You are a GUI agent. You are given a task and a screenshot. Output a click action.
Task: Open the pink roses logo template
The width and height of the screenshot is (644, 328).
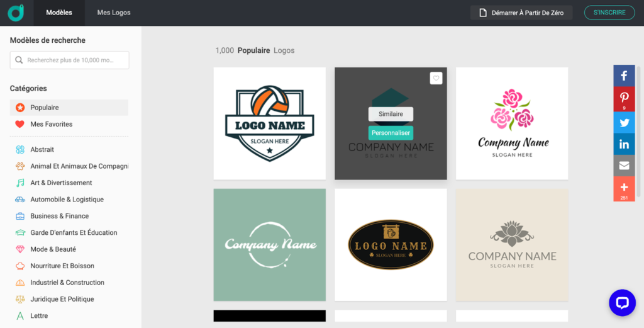coord(512,123)
